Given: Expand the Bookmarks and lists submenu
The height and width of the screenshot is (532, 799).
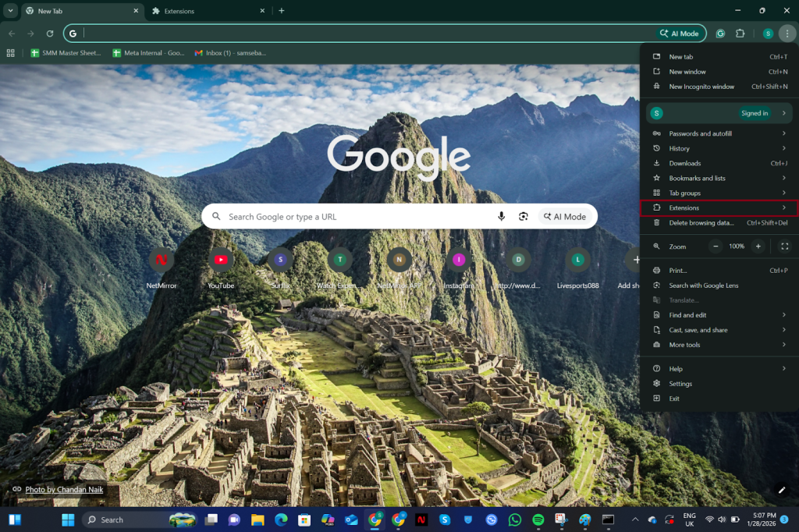Looking at the screenshot, I should click(718, 178).
